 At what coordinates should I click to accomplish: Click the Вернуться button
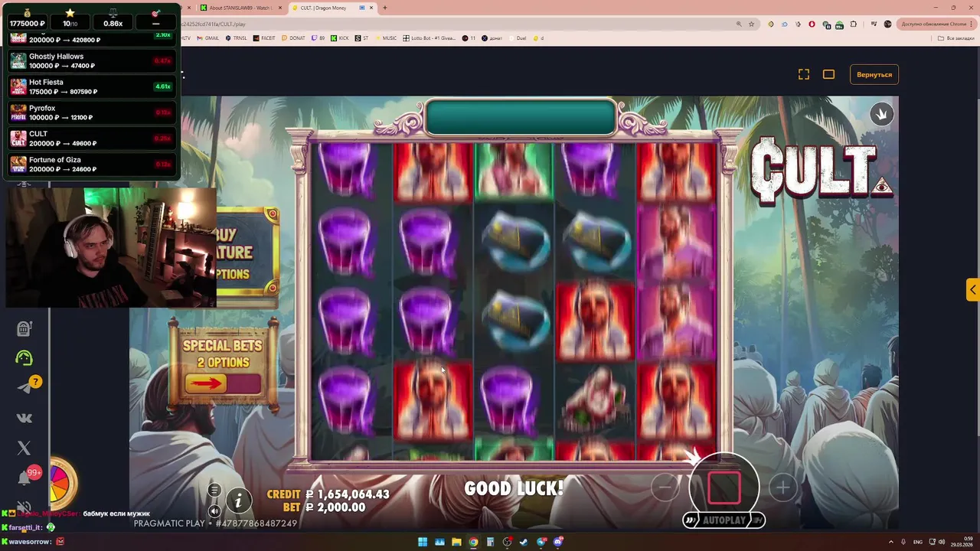coord(874,74)
